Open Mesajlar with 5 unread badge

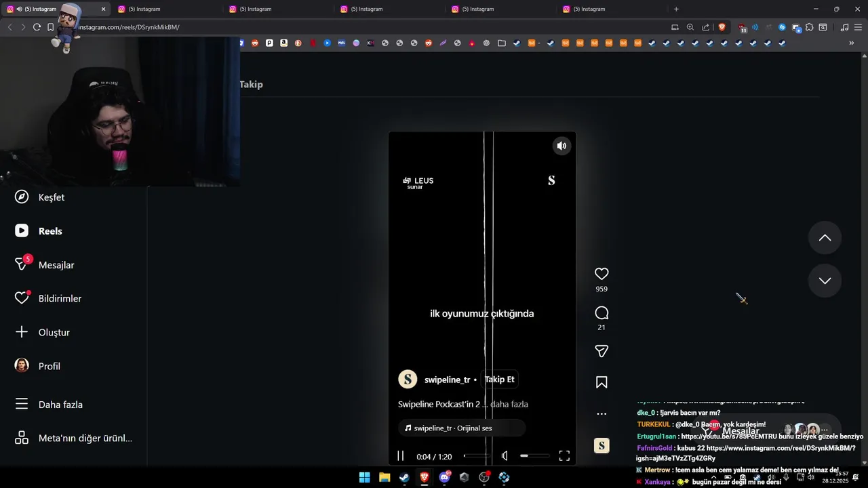click(45, 264)
